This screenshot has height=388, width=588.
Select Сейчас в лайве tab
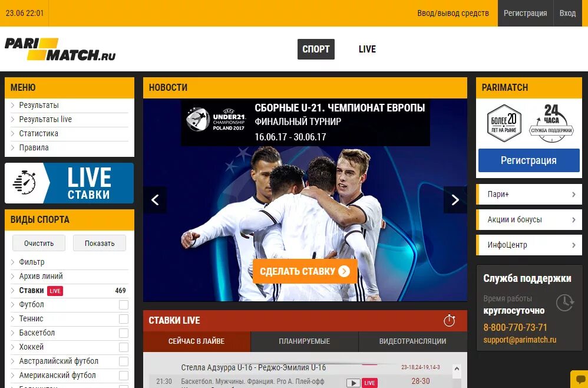[197, 341]
